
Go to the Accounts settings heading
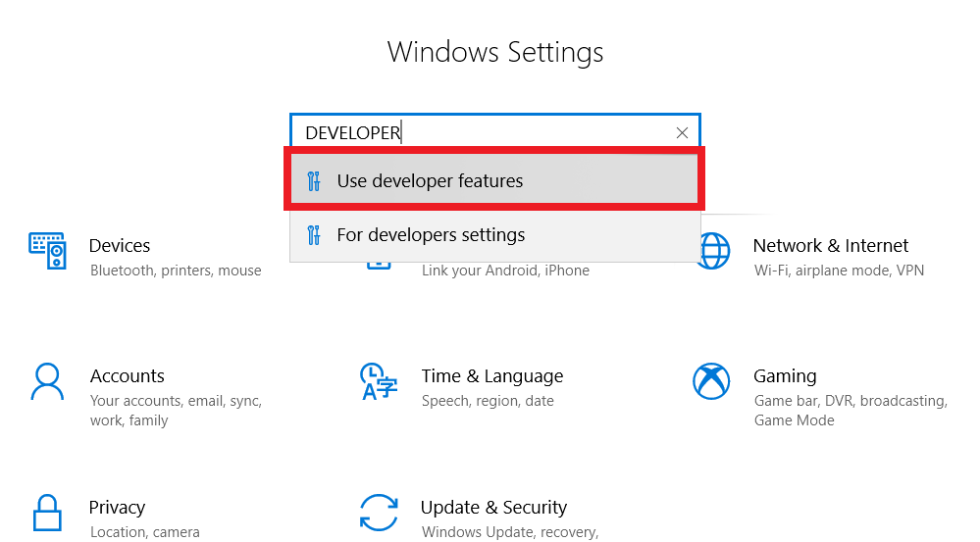tap(128, 376)
